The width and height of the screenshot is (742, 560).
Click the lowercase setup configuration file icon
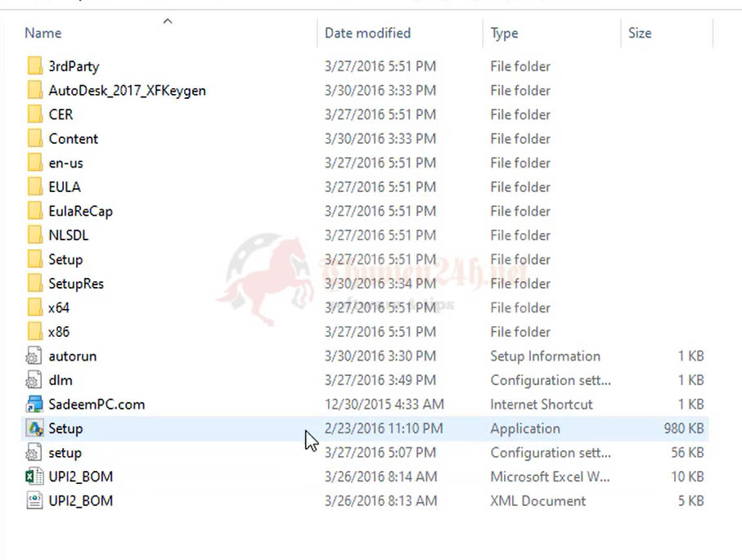(34, 452)
